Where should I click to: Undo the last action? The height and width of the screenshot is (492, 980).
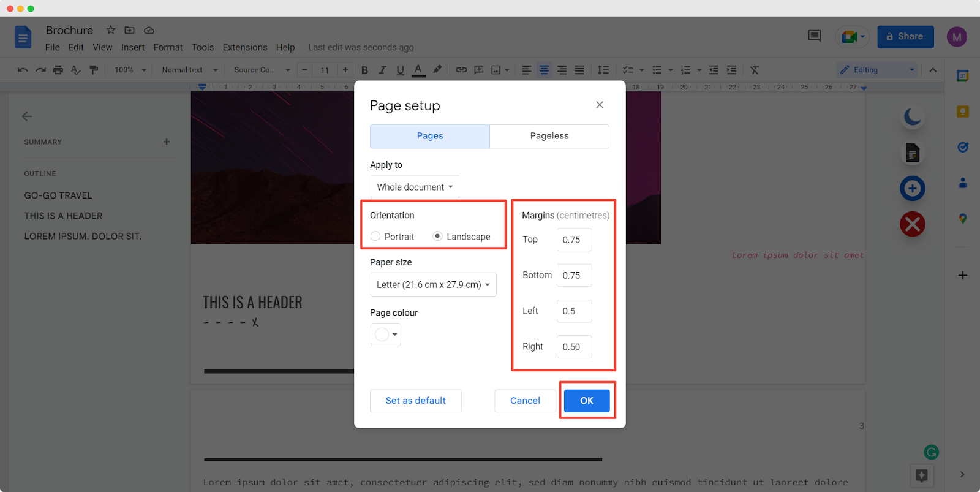point(23,70)
